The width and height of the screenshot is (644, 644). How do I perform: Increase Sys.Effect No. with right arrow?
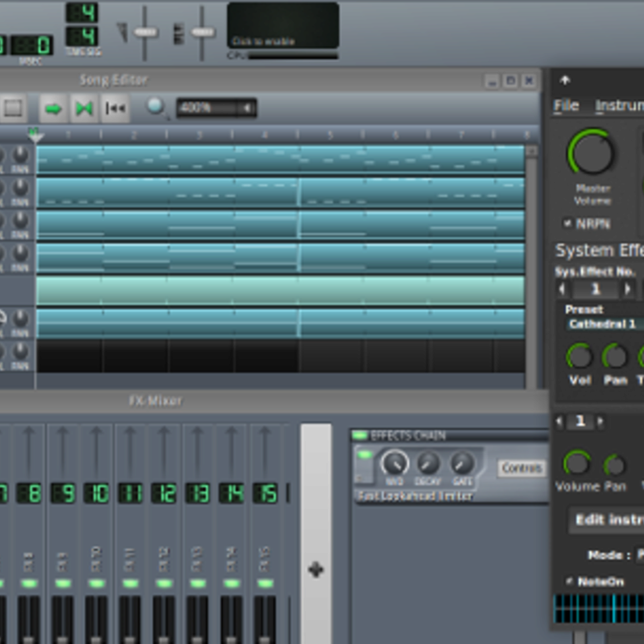pyautogui.click(x=629, y=289)
